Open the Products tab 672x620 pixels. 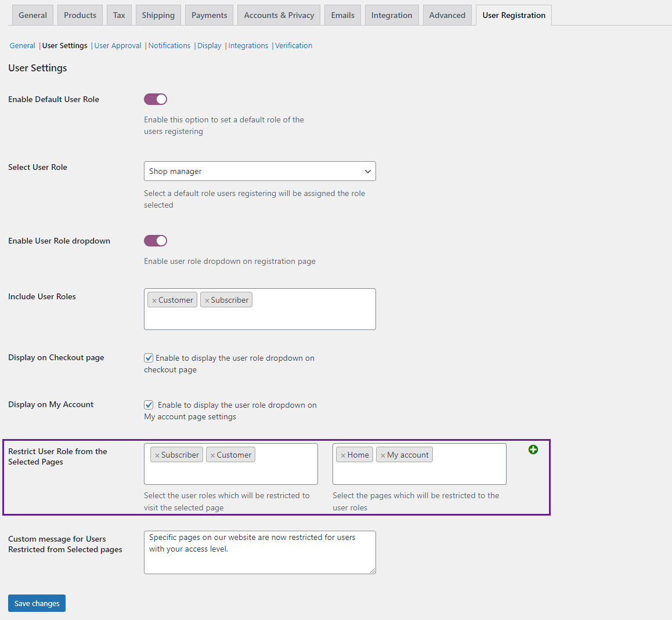(x=80, y=16)
